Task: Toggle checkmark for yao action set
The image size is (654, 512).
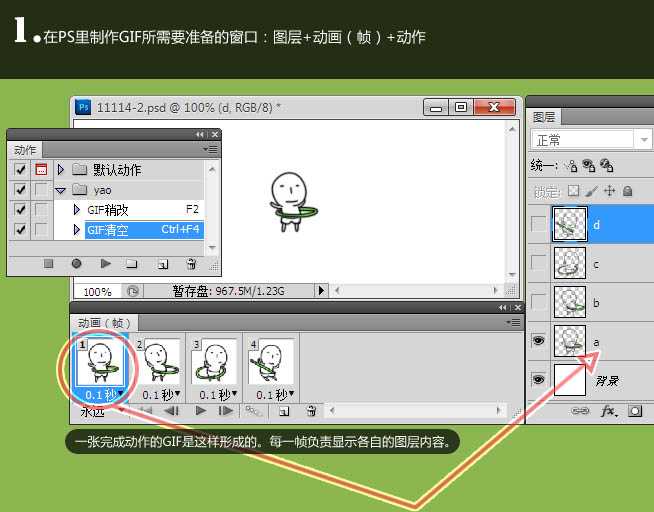Action: 20,190
